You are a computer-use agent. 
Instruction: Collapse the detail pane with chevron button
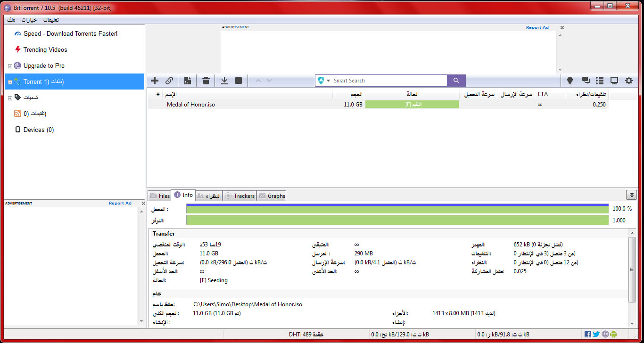(x=631, y=195)
